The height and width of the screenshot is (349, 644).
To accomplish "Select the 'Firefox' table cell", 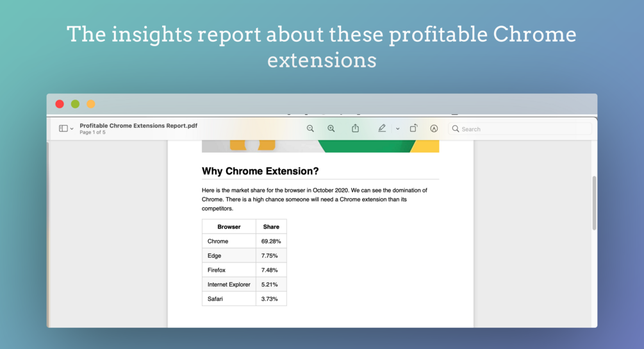I will pos(229,270).
